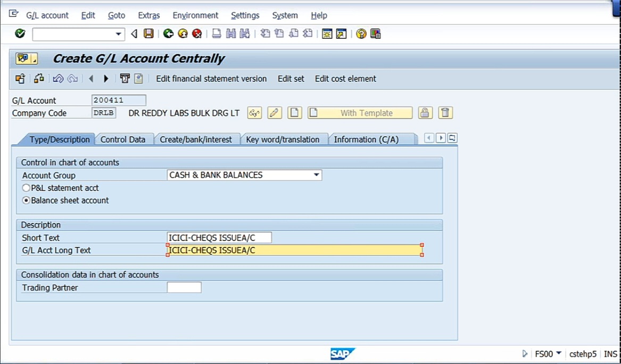Viewport: 621px width, 364px height.
Task: Click the status bar expand triangle
Action: tap(525, 354)
